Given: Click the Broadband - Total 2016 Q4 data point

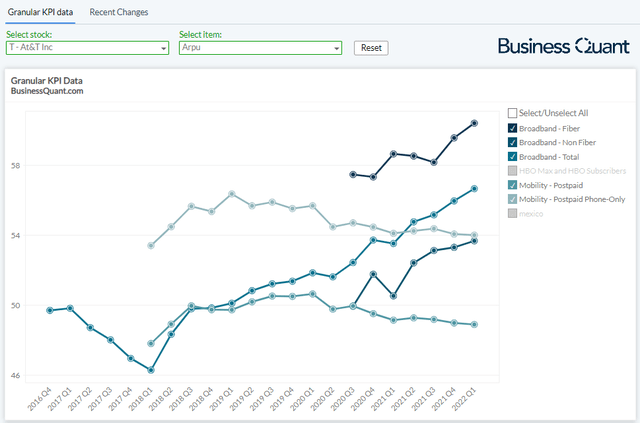Looking at the screenshot, I should point(50,310).
